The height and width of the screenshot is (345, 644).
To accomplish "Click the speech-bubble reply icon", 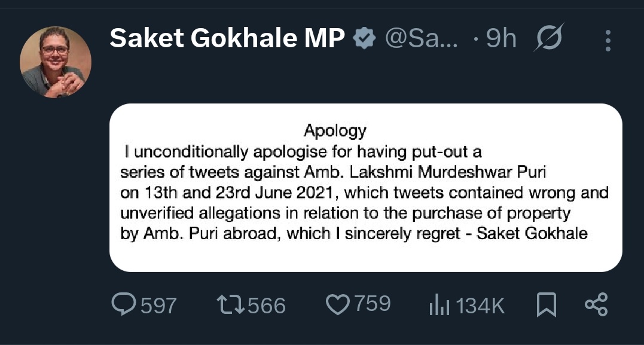I will click(x=123, y=304).
